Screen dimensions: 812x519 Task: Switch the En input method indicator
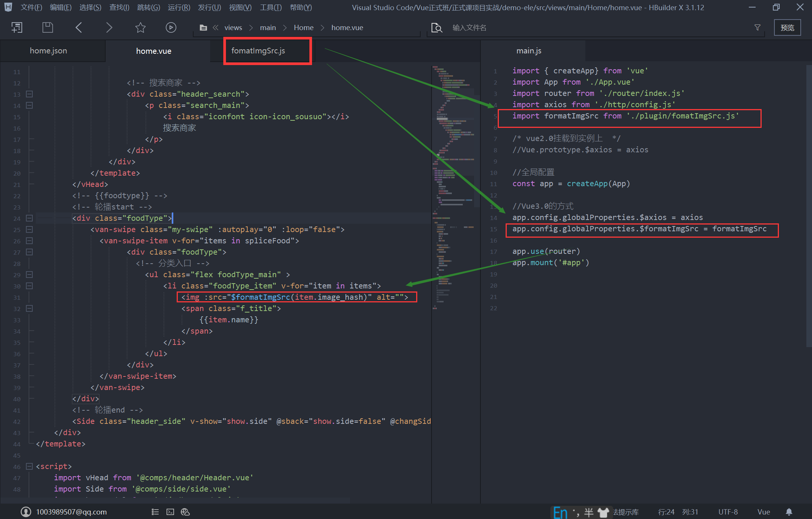coord(560,512)
